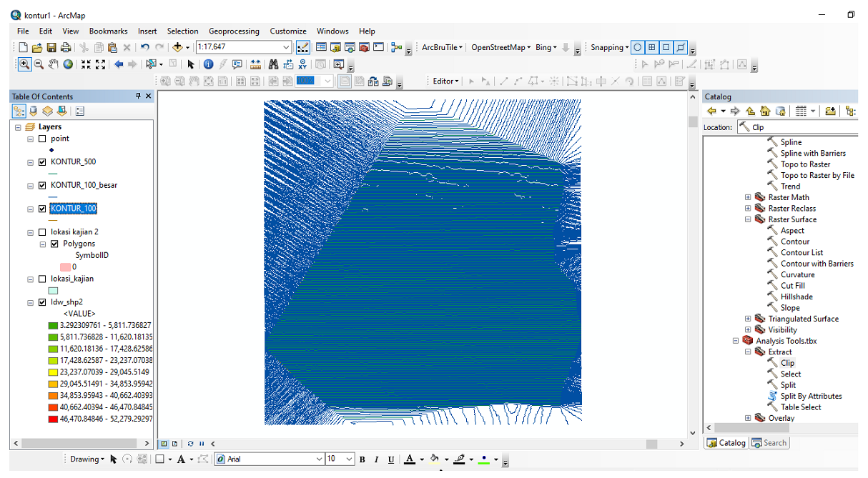Open the Editor Toolbar icon
This screenshot has width=868, height=478.
click(x=302, y=48)
